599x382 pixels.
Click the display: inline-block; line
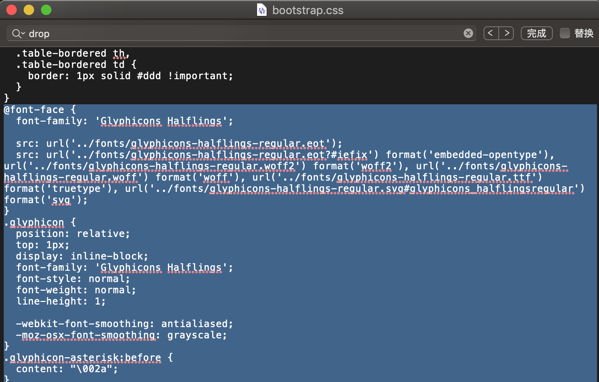[x=82, y=256]
